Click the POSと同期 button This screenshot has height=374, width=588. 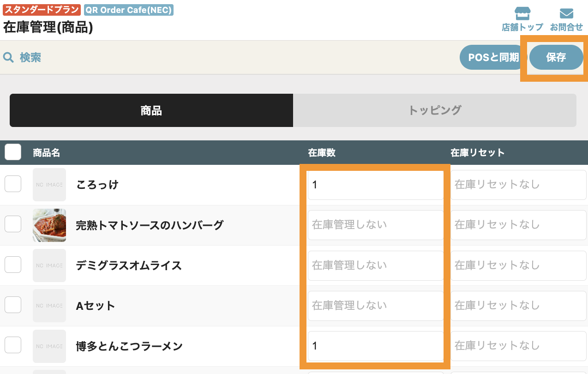click(x=493, y=57)
